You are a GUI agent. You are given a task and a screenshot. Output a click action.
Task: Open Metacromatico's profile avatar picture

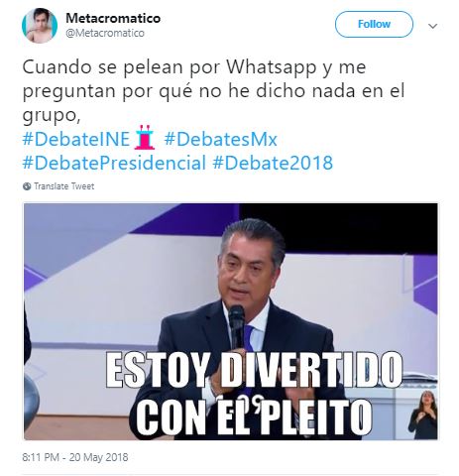(40, 26)
